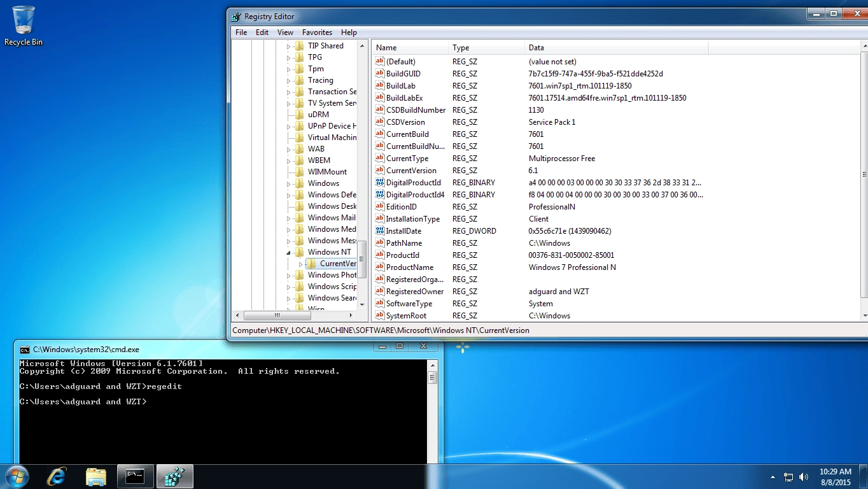868x489 pixels.
Task: Click the CSDVersion string value icon
Action: coord(380,122)
